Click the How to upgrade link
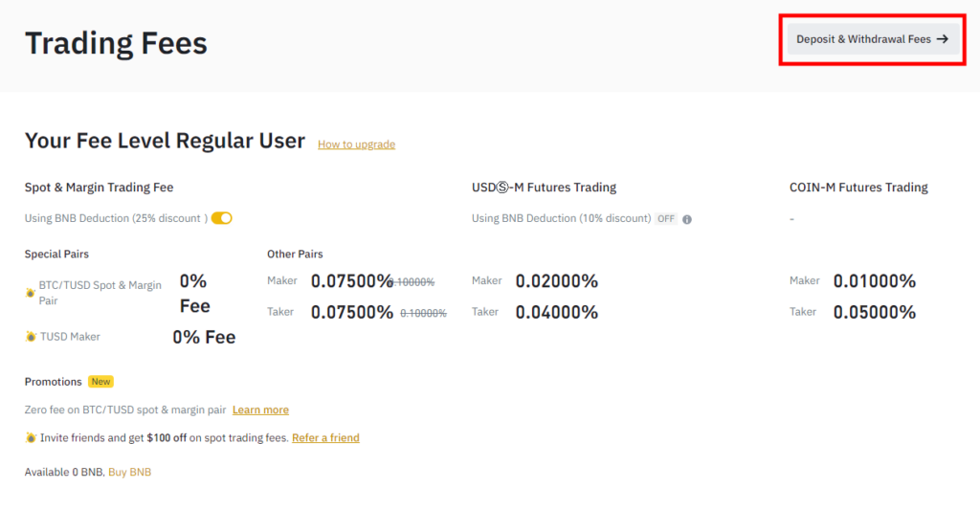Screen dimensions: 980x510 coord(356,144)
